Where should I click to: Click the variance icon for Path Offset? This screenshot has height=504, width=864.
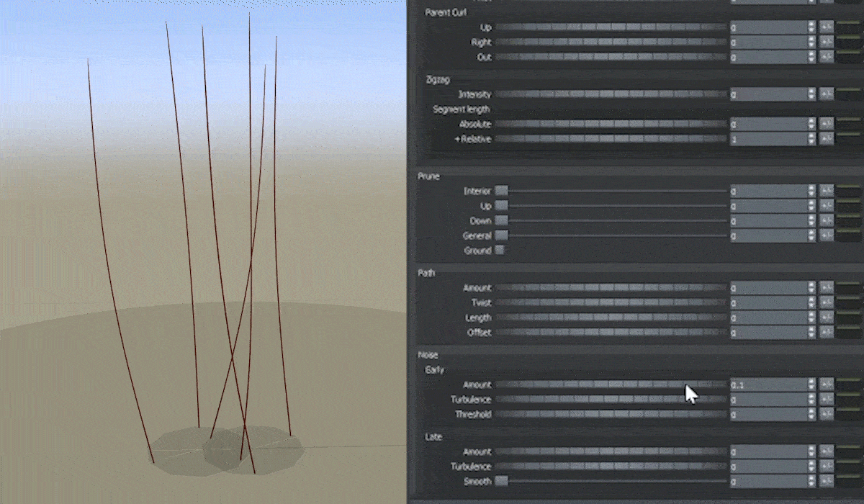click(827, 333)
